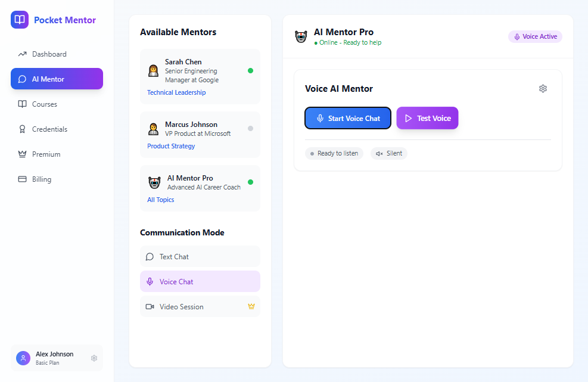Select Voice Chat communication mode
Image resolution: width=588 pixels, height=382 pixels.
(x=200, y=281)
